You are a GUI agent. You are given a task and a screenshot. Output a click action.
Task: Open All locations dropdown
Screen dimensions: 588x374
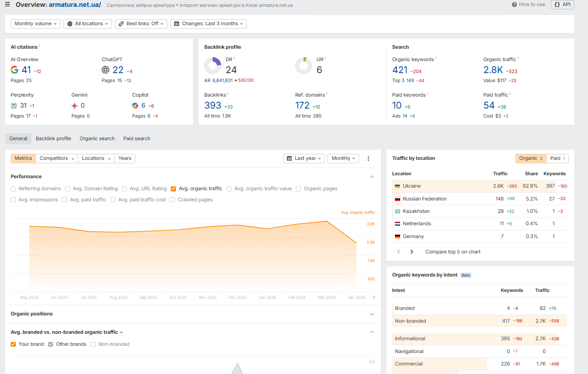click(x=88, y=24)
